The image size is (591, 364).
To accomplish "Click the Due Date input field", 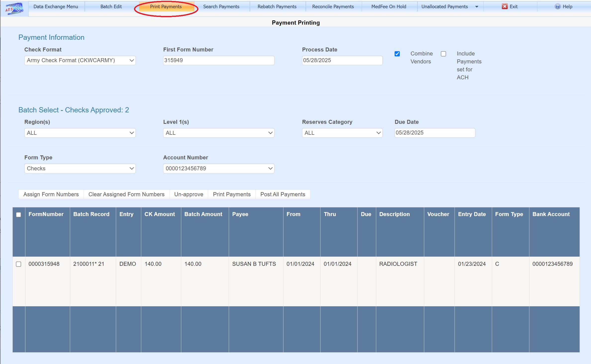I will pyautogui.click(x=435, y=133).
